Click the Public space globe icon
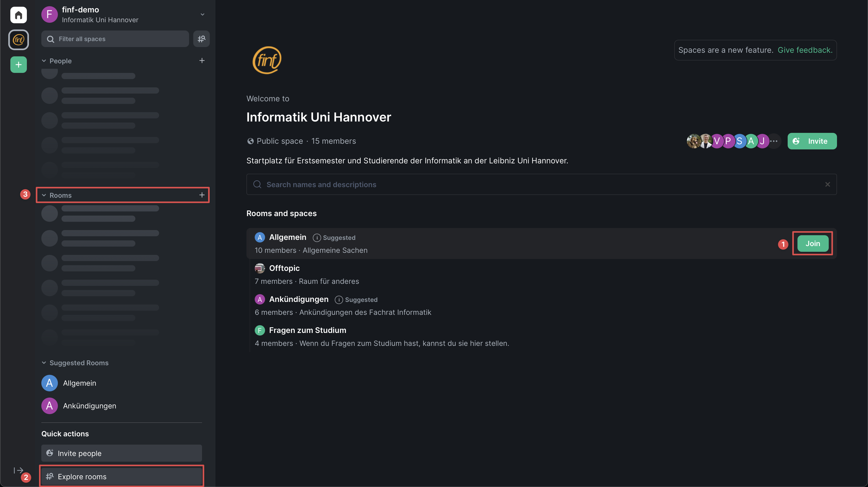 [x=250, y=141]
